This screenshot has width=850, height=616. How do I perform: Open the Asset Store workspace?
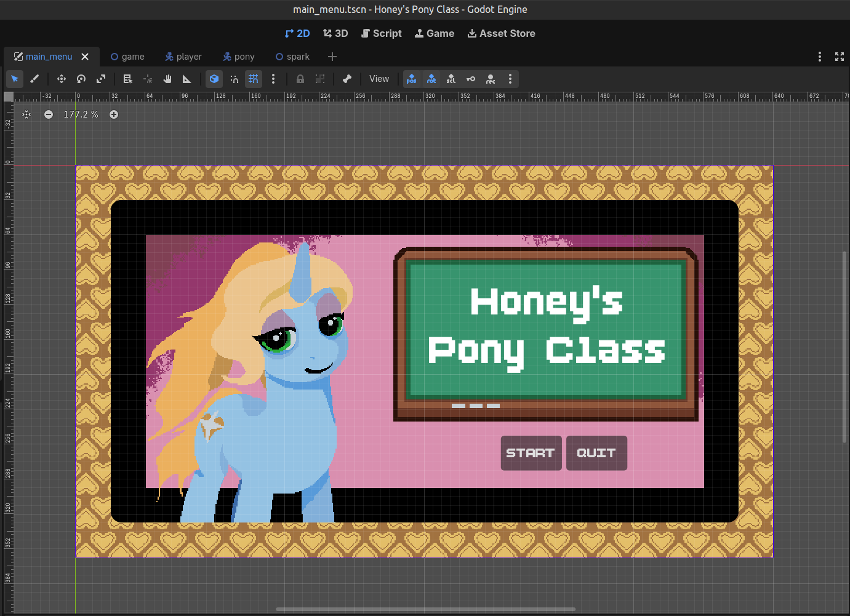501,33
